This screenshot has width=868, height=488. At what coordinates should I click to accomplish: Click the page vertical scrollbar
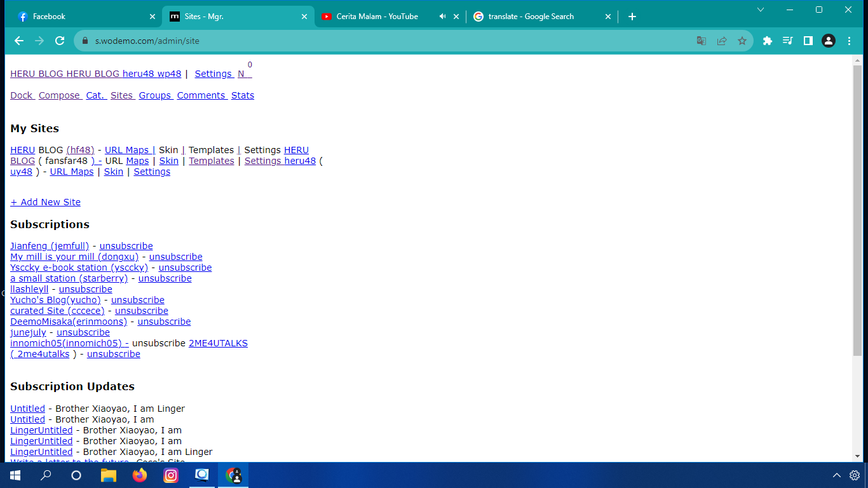click(x=857, y=210)
